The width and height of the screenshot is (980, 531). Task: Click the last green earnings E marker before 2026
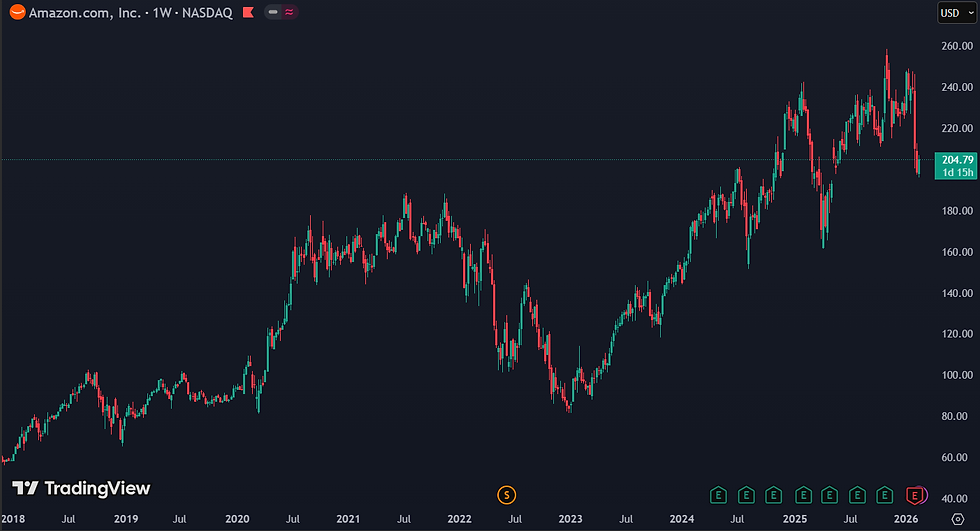click(x=884, y=496)
